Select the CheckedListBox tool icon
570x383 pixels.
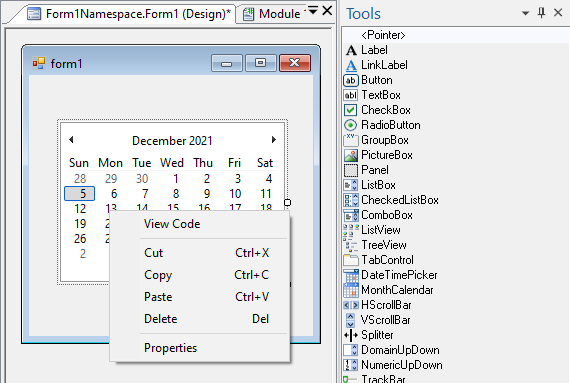click(x=351, y=200)
